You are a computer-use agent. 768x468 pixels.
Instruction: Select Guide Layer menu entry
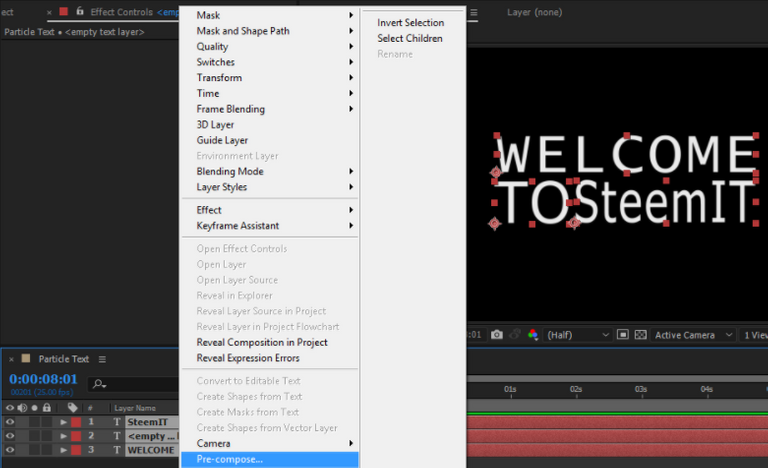(x=270, y=140)
